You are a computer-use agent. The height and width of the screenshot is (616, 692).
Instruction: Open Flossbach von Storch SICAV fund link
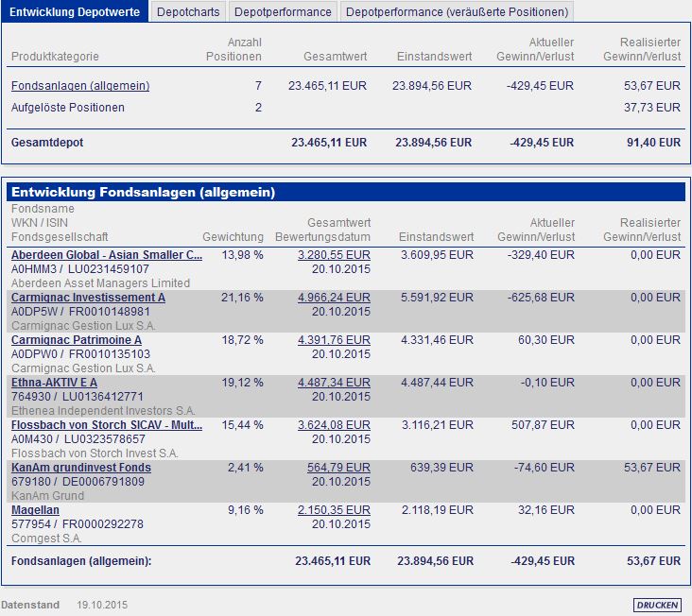(107, 425)
